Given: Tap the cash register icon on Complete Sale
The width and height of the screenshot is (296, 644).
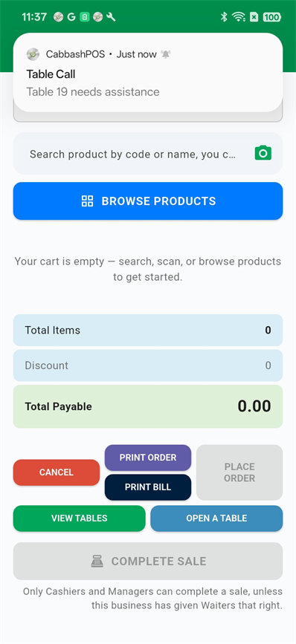Looking at the screenshot, I should [x=97, y=561].
